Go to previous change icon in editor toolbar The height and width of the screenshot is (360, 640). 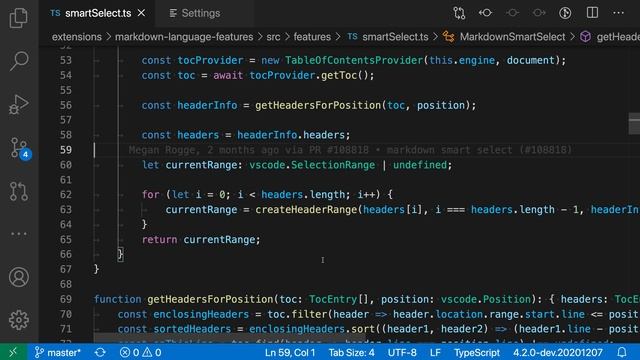point(485,13)
